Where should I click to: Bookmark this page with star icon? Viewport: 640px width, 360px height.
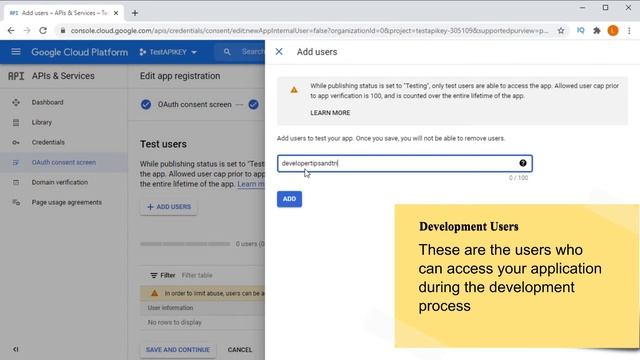(x=561, y=31)
